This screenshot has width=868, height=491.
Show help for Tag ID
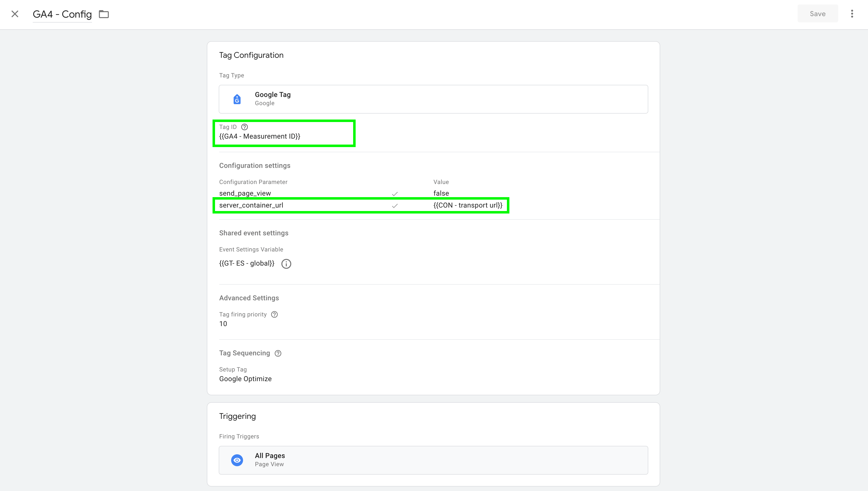coord(245,127)
